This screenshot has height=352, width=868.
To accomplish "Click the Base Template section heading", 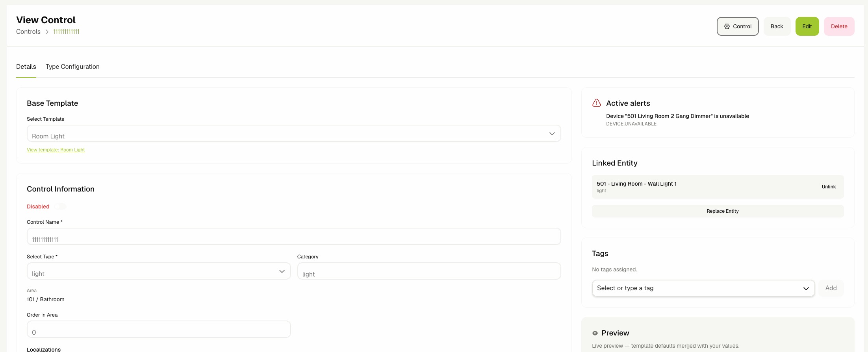I will click(52, 103).
